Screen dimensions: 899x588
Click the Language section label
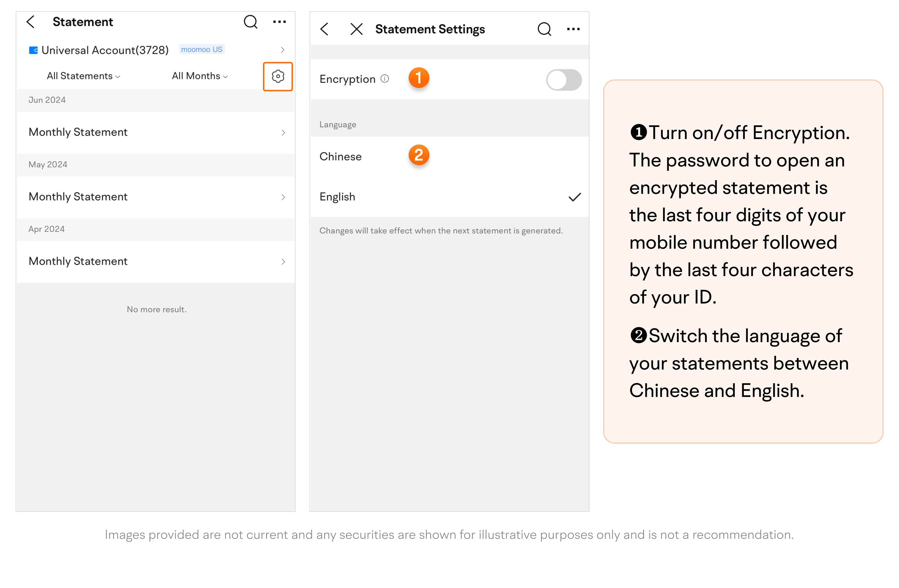pos(338,124)
